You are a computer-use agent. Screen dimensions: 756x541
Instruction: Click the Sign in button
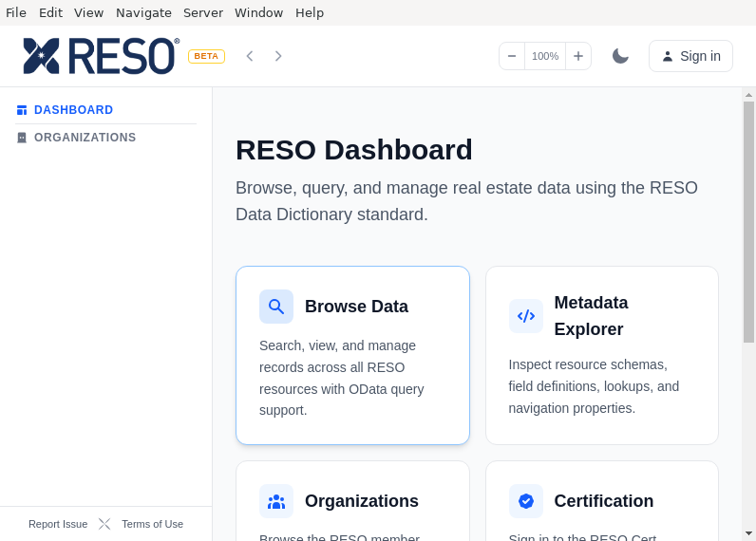click(x=690, y=56)
